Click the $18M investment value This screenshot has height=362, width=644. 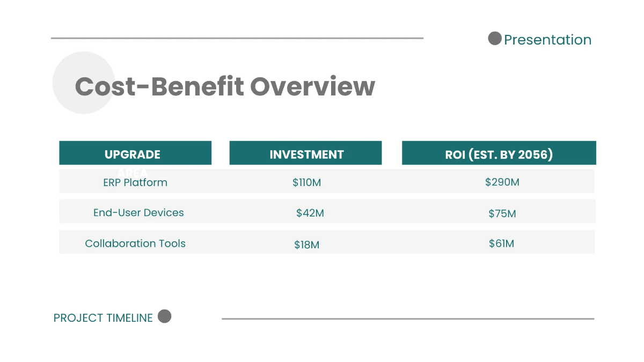[x=306, y=245]
